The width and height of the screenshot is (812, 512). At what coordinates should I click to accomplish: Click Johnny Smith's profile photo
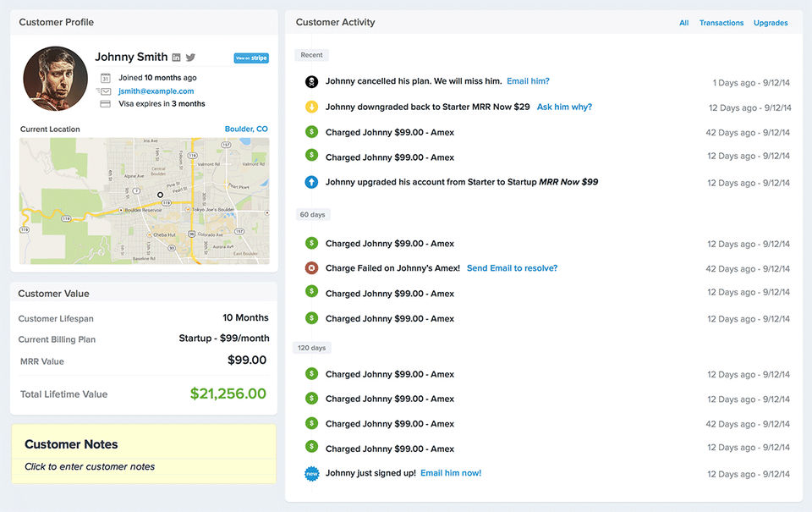coord(55,79)
